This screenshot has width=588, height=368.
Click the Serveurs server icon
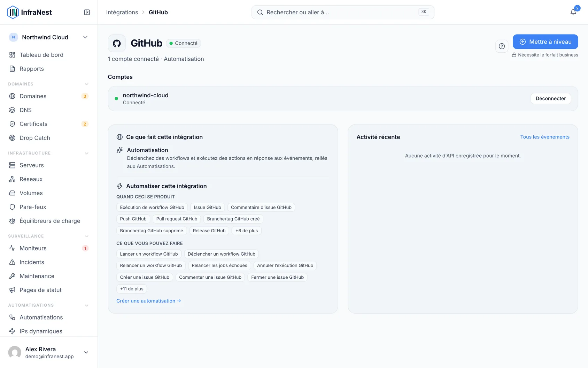click(x=12, y=165)
